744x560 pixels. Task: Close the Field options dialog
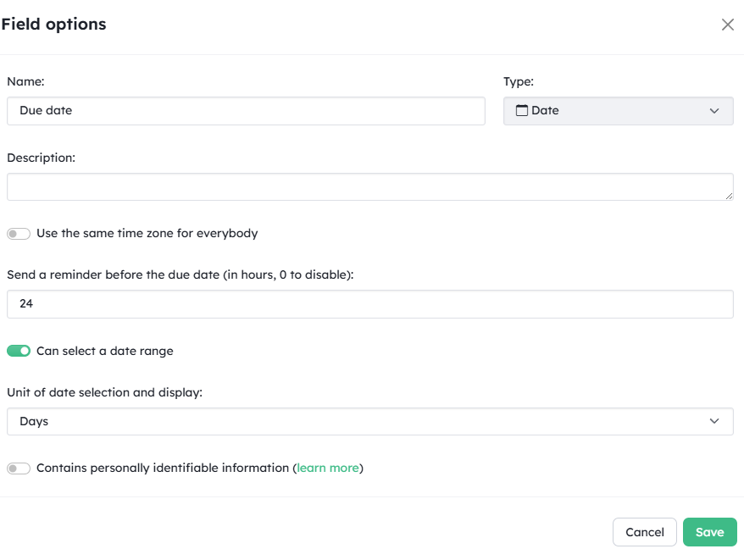(727, 25)
